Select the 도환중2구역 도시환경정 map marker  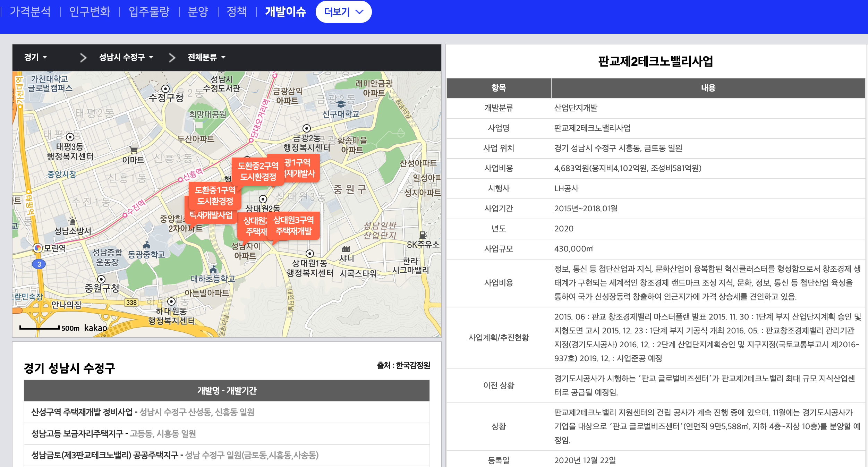(x=258, y=171)
